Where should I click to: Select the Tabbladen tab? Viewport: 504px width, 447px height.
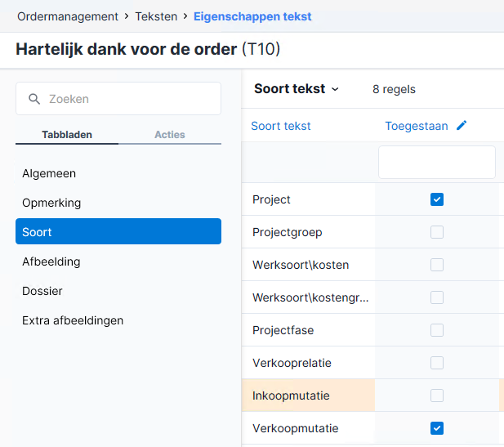point(67,134)
